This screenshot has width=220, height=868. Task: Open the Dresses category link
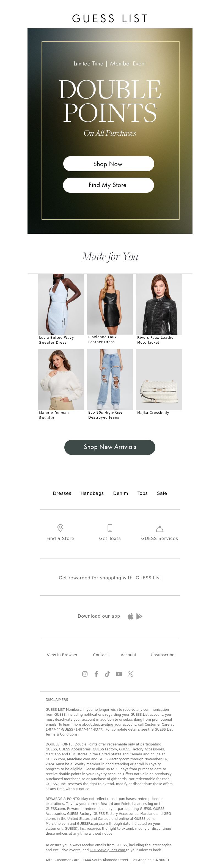62,493
